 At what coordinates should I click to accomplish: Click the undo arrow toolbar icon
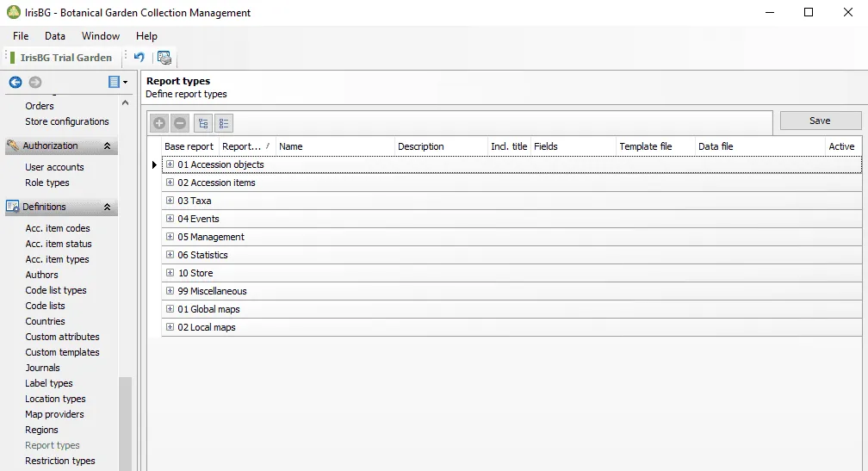point(139,57)
